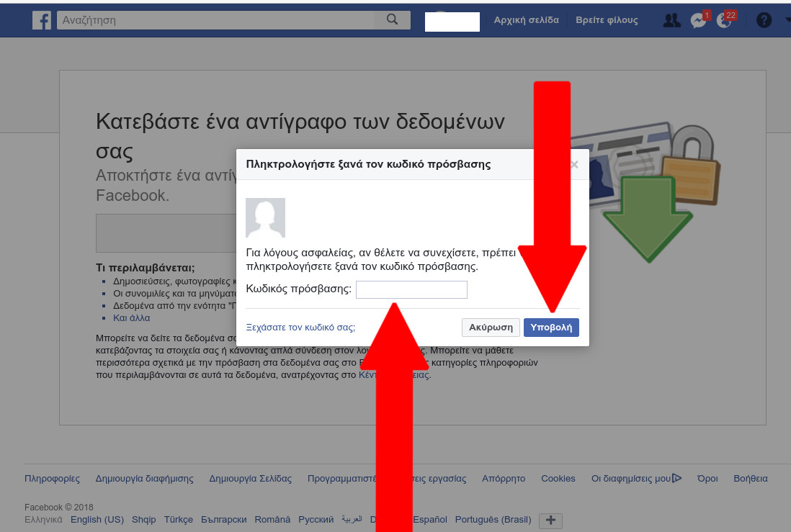Viewport: 791px width, 532px height.
Task: Go to Αρχική σελίδα
Action: click(526, 20)
